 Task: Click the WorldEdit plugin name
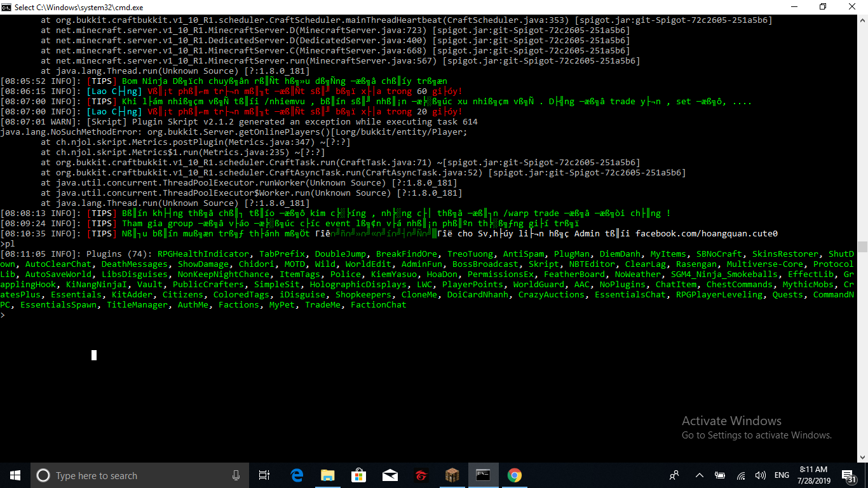pos(369,264)
